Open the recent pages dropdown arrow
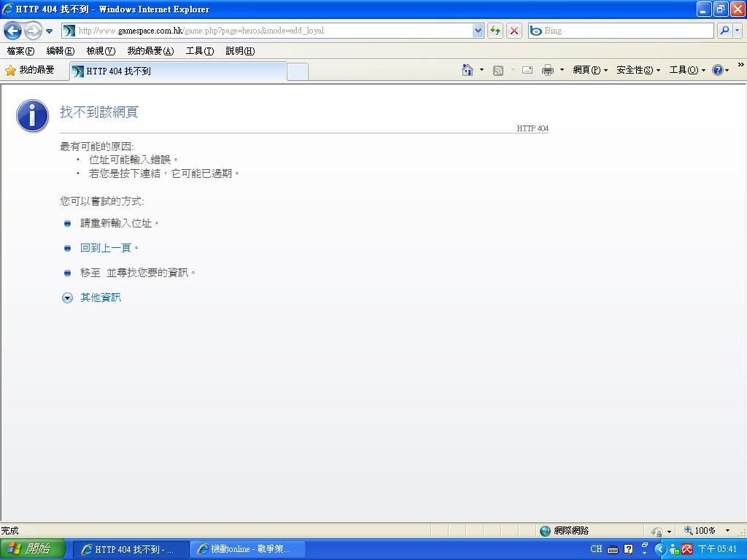The height and width of the screenshot is (560, 747). 49,31
